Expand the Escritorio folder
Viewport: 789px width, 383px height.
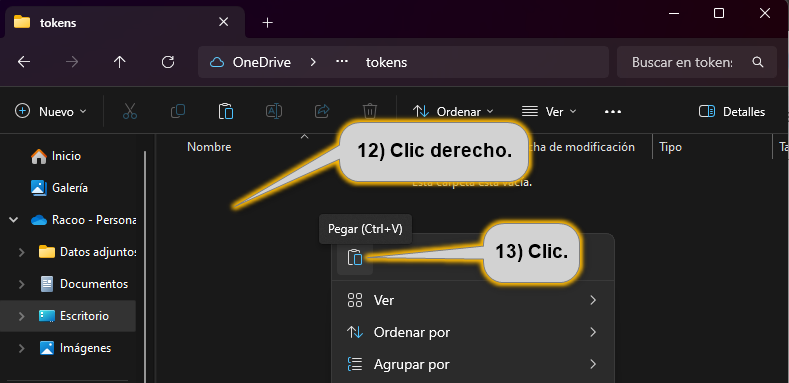22,316
